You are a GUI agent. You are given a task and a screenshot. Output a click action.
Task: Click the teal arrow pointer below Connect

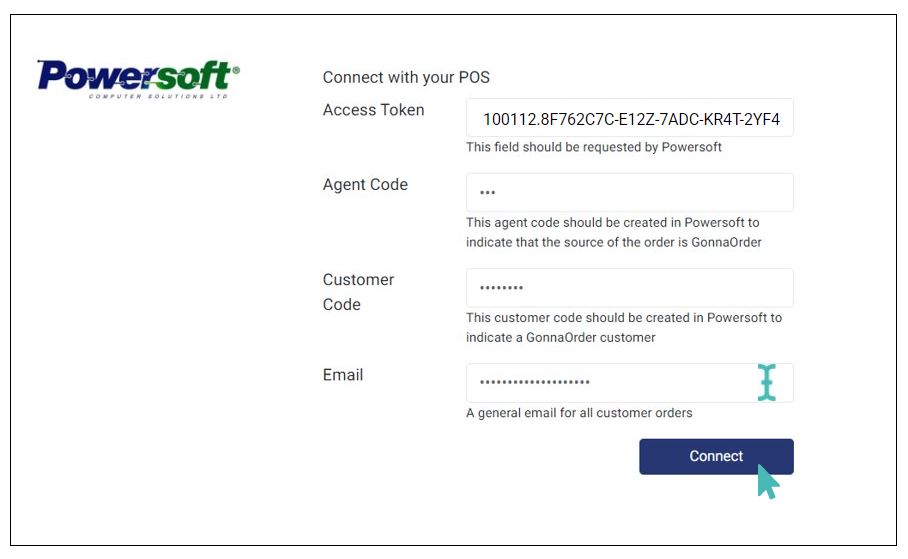[x=768, y=481]
